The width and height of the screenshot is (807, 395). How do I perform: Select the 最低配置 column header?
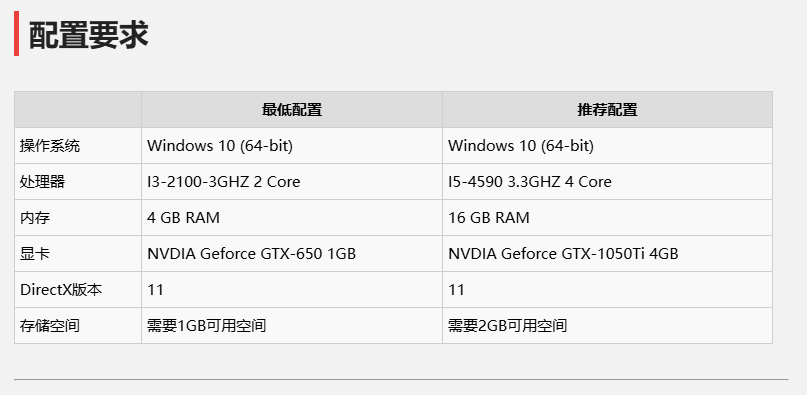pos(292,110)
